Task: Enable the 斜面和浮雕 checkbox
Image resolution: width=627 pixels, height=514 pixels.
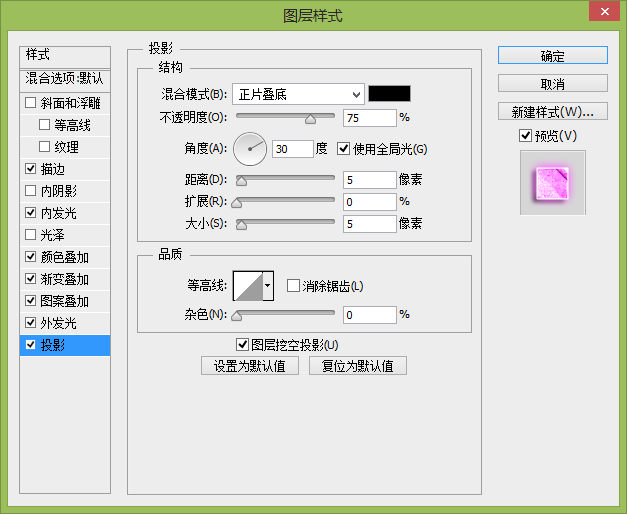Action: [x=30, y=103]
